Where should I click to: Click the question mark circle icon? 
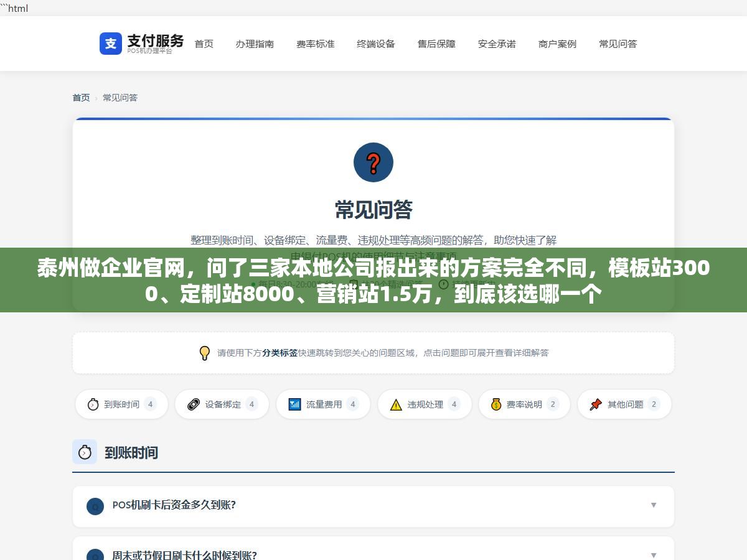pyautogui.click(x=374, y=162)
